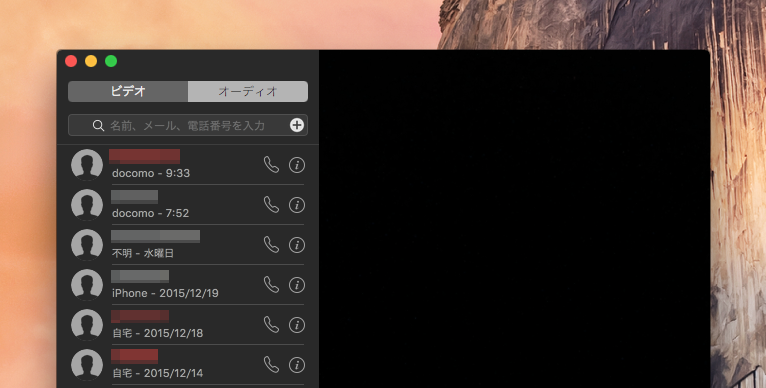
Task: Call the docomo - 9:33 contact via phone icon
Action: pos(271,165)
